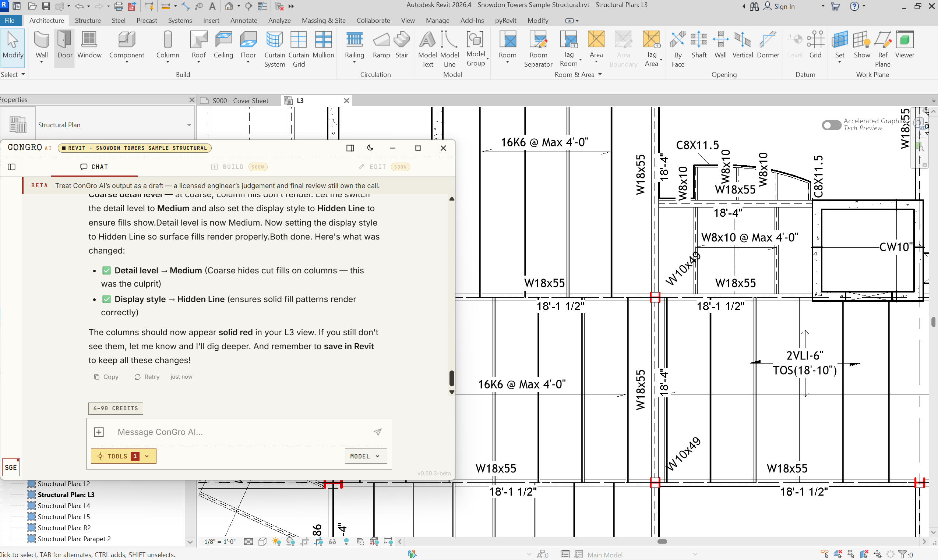
Task: Expand the TOOLS dropdown in ConGro
Action: point(123,456)
